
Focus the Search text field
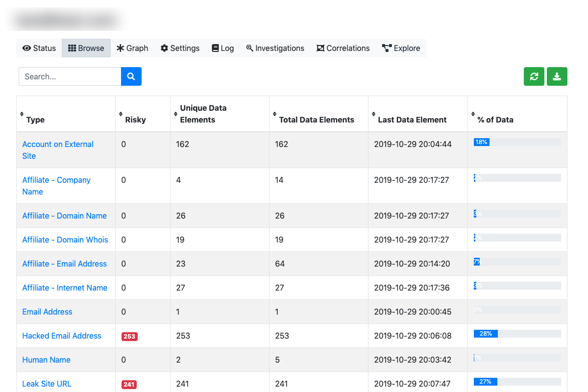[x=70, y=76]
